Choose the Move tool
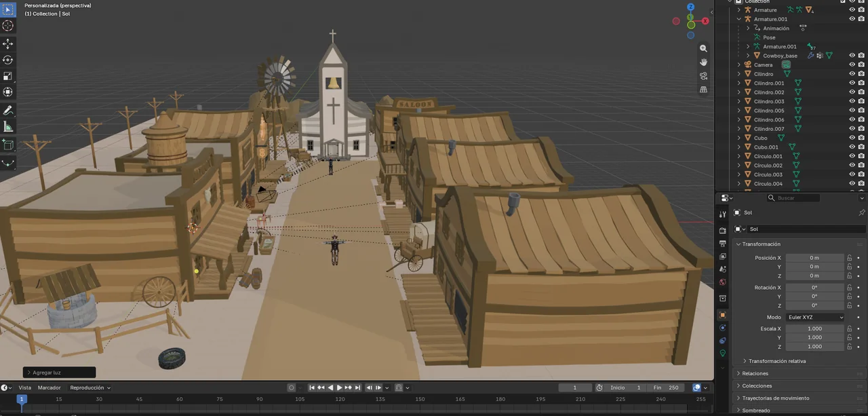This screenshot has height=416, width=868. click(8, 43)
